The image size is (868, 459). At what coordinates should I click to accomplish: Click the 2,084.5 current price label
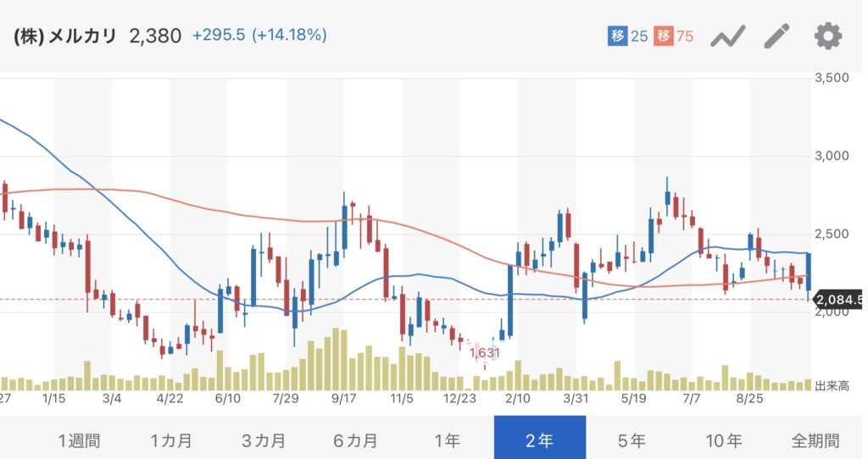tap(838, 299)
